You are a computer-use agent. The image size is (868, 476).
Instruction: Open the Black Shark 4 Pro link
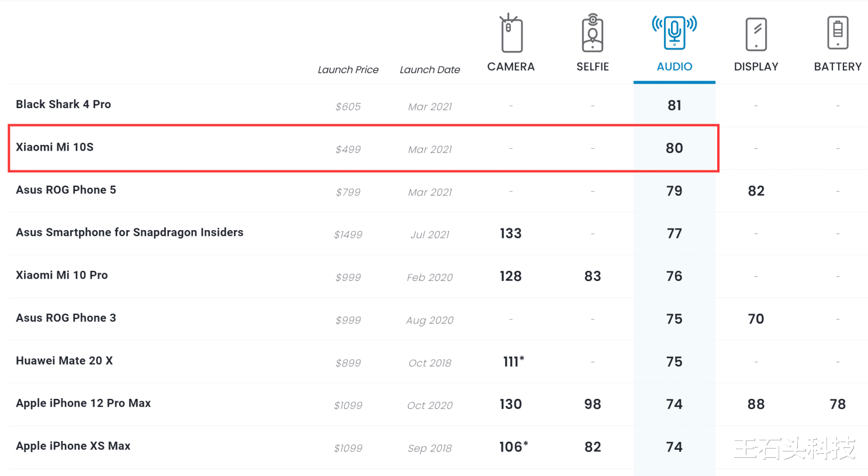tap(63, 104)
